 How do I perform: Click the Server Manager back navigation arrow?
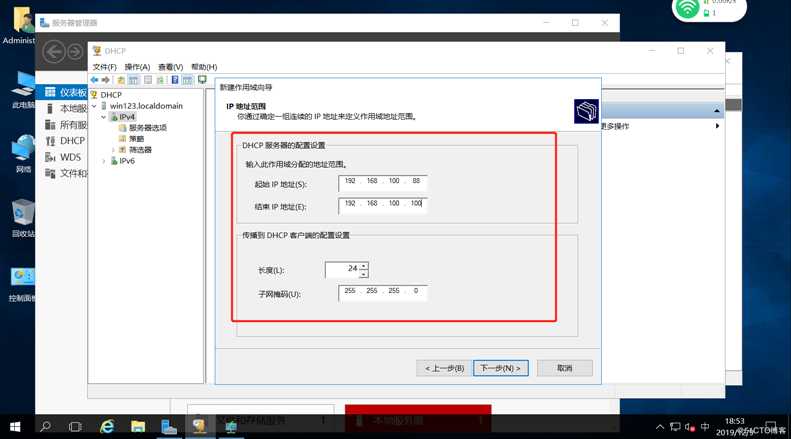pyautogui.click(x=53, y=52)
